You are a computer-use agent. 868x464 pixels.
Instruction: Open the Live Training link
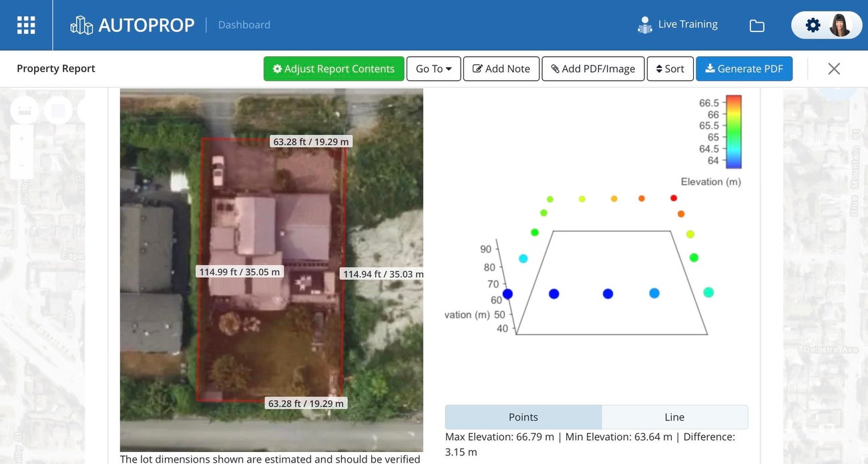[x=688, y=24]
